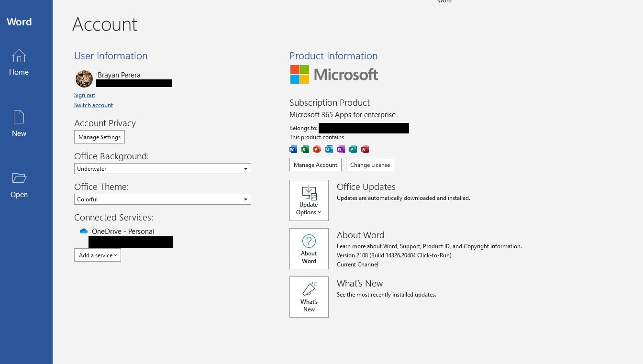Click the Microsoft logo
643x364 pixels.
334,75
